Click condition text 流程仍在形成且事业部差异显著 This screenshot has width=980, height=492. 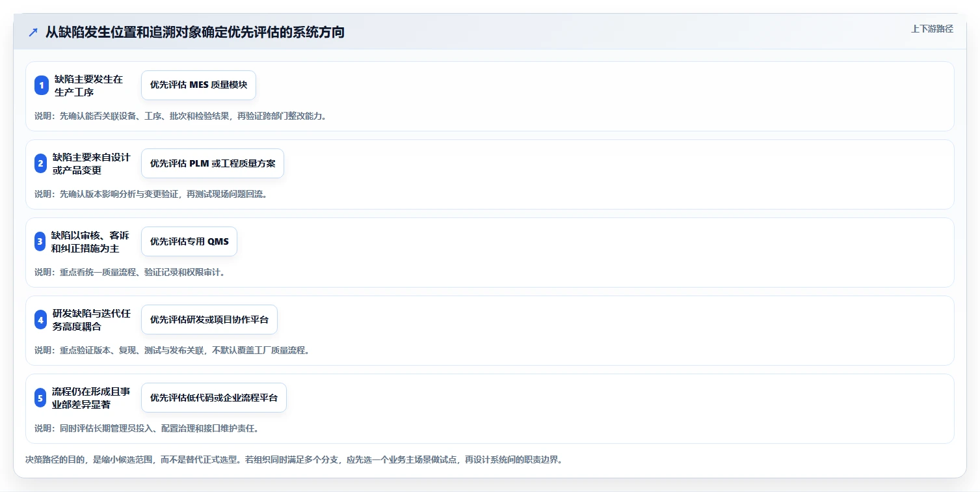[x=91, y=398]
